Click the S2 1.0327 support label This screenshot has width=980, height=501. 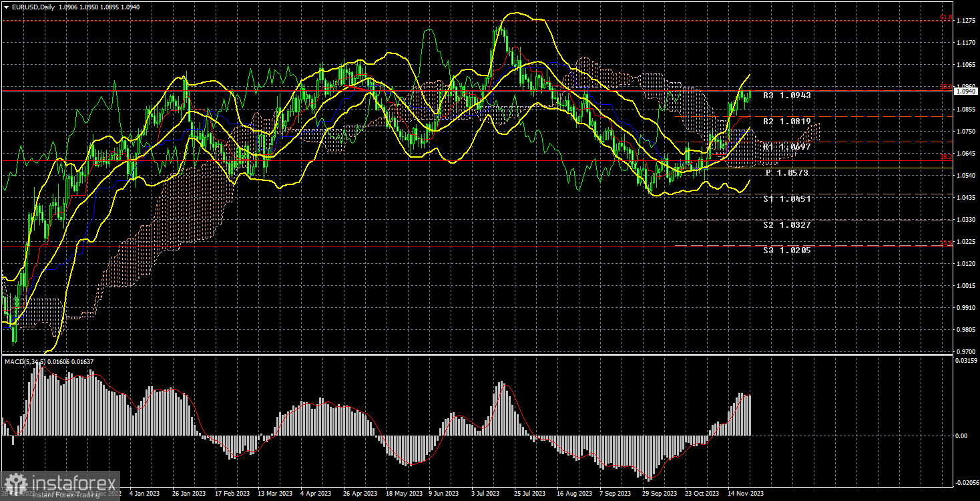787,225
